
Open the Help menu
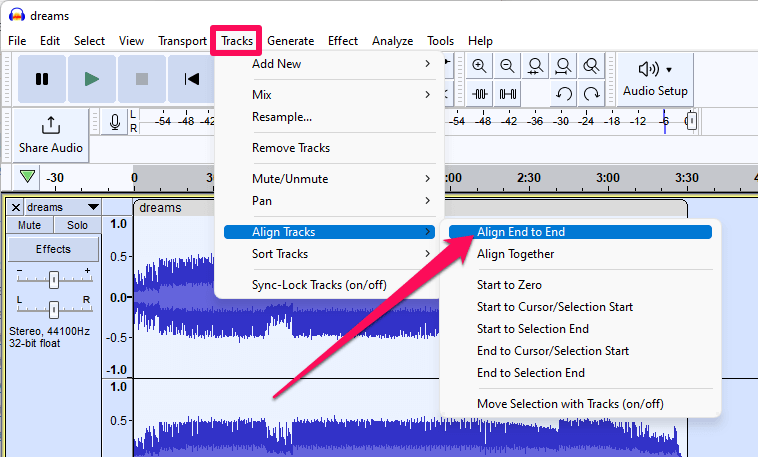point(480,41)
